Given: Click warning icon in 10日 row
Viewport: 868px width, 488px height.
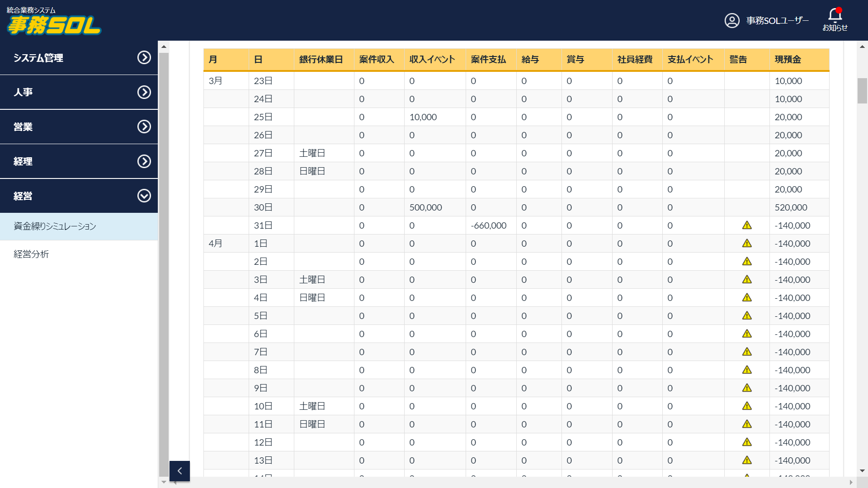Looking at the screenshot, I should [x=746, y=406].
